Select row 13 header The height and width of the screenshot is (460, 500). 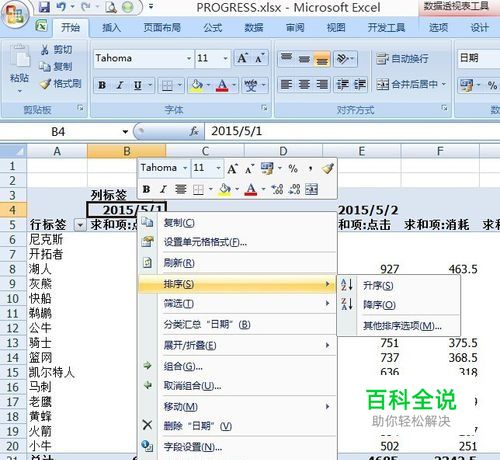point(13,343)
